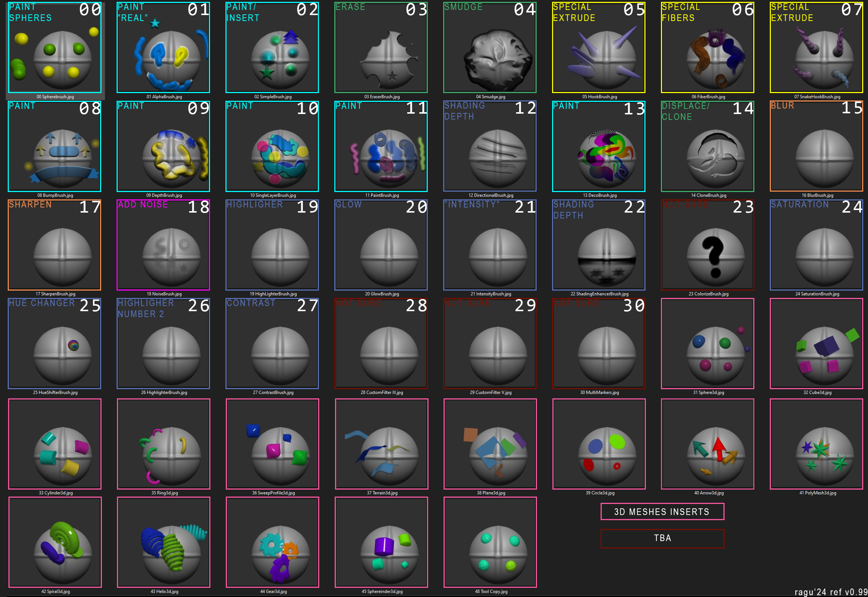Select the 25 HueShifterBrush icon
The width and height of the screenshot is (868, 597).
tap(54, 344)
